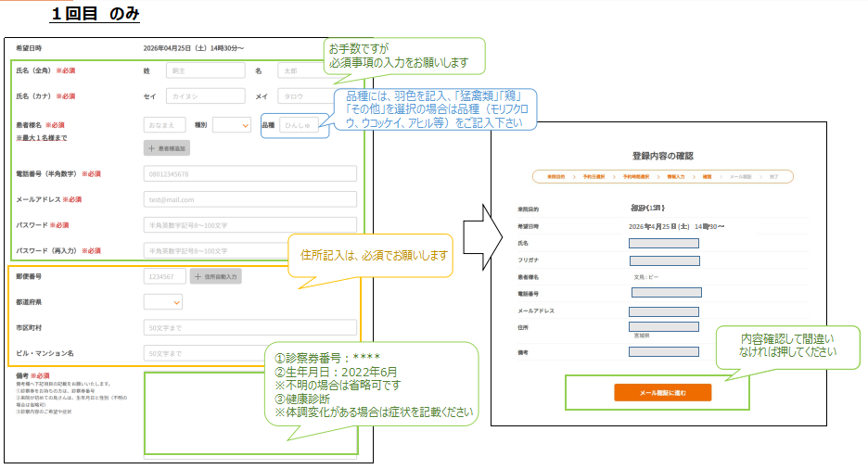This screenshot has height=469, width=868.
Task: Focus the 姓 last name field
Action: coord(205,70)
